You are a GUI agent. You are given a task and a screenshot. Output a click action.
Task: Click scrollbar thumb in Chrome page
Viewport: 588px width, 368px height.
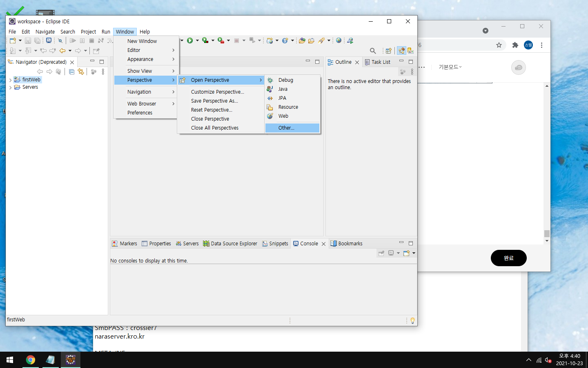click(x=547, y=233)
